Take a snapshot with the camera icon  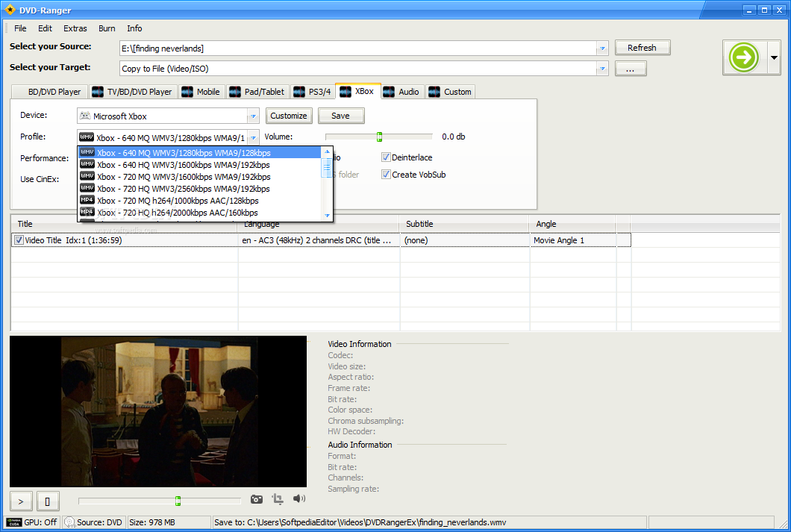pyautogui.click(x=256, y=499)
